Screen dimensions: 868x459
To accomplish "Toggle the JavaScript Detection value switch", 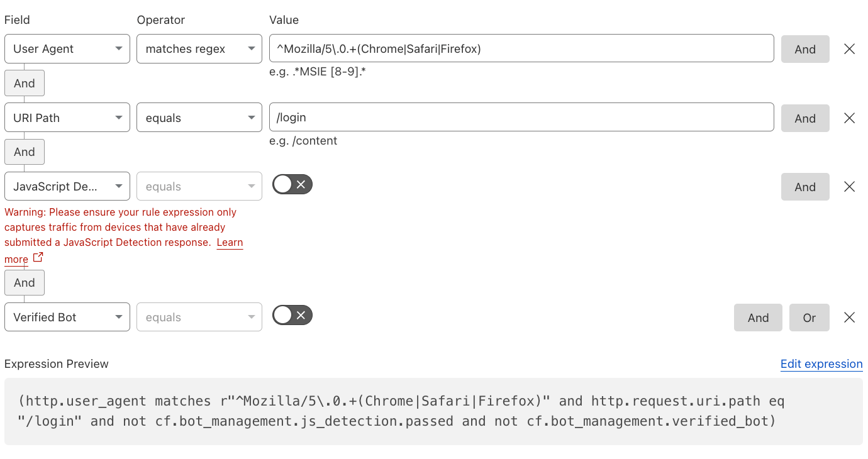I will 292,184.
